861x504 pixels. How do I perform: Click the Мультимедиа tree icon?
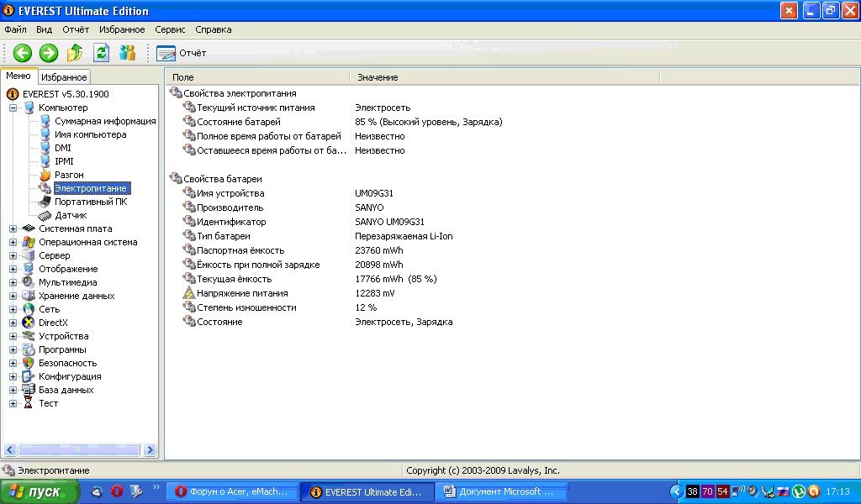pos(29,282)
